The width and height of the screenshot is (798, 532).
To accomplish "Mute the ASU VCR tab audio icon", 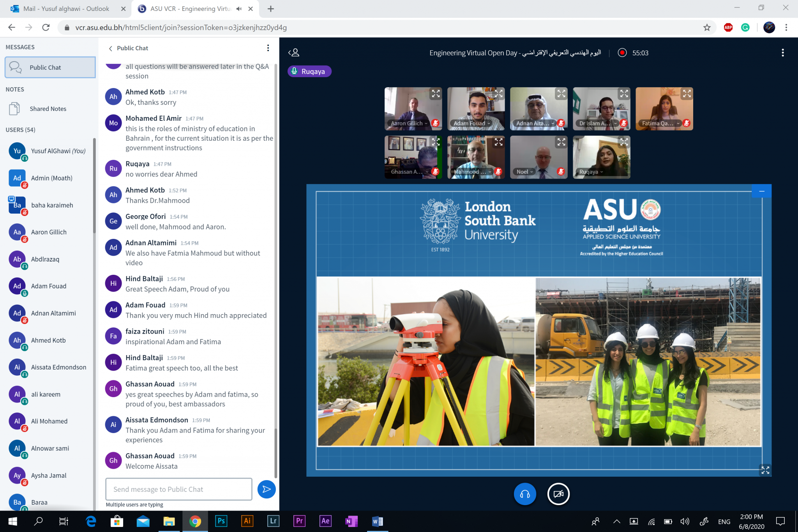I will click(239, 9).
